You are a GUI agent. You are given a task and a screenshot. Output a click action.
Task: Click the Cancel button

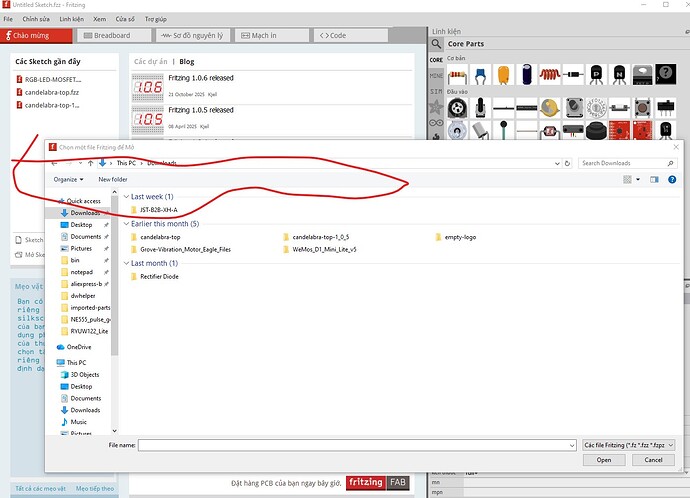click(652, 460)
